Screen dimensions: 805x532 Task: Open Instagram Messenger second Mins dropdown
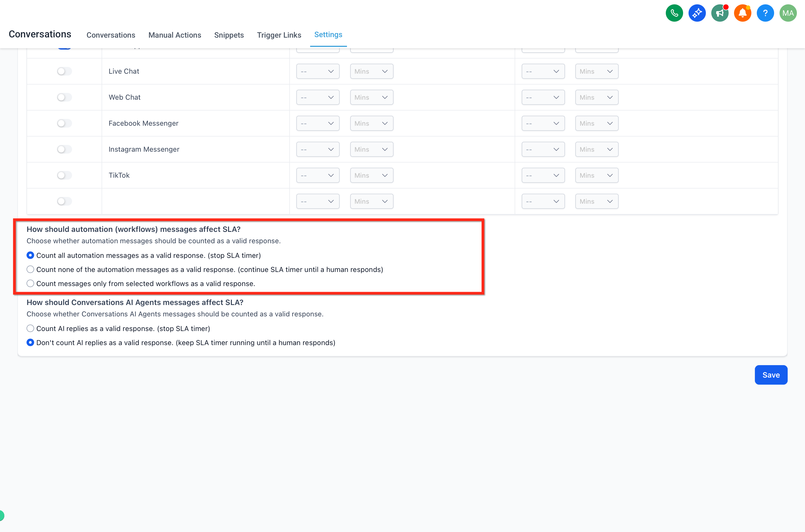point(596,149)
